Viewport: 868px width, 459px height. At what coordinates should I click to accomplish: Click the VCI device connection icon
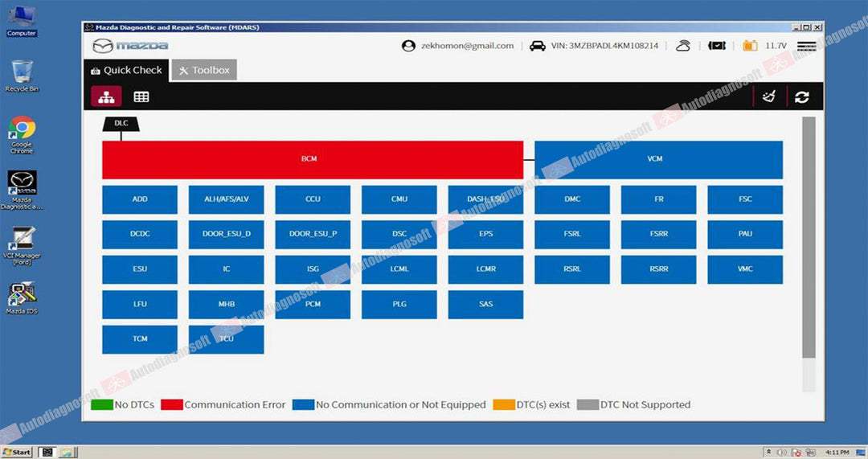coord(717,45)
